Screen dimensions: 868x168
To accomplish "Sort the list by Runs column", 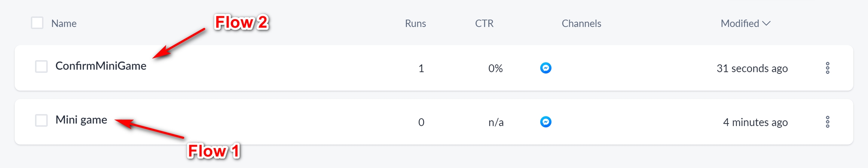I will (415, 23).
